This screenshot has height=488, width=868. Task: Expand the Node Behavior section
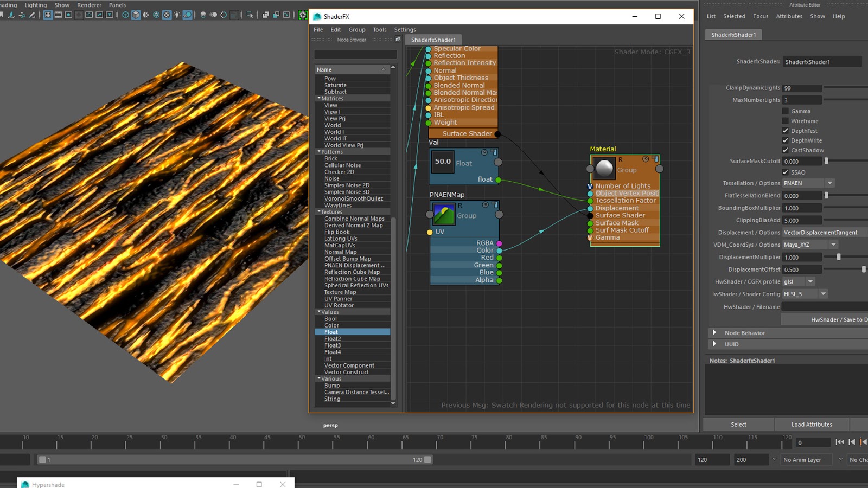[714, 333]
